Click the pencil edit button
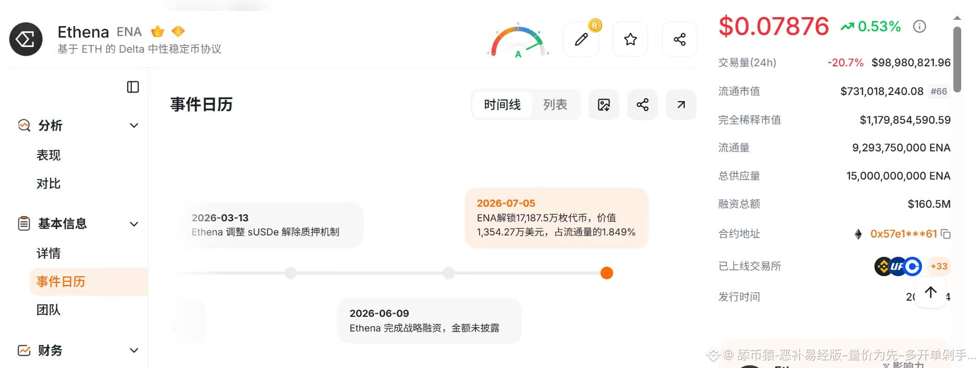This screenshot has height=368, width=980. coord(581,39)
